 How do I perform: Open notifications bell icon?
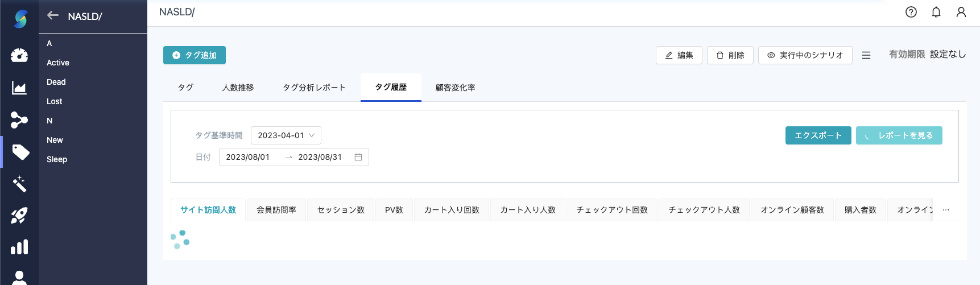[936, 12]
